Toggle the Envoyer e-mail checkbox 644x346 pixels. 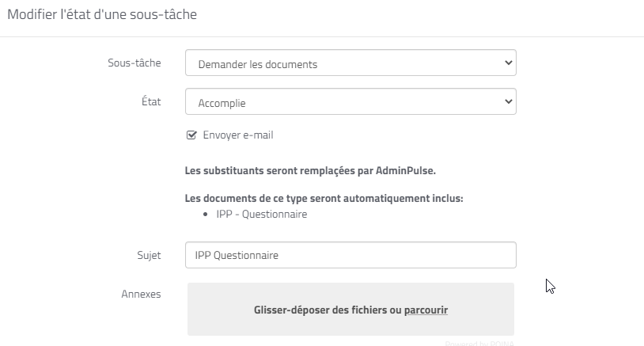(191, 135)
